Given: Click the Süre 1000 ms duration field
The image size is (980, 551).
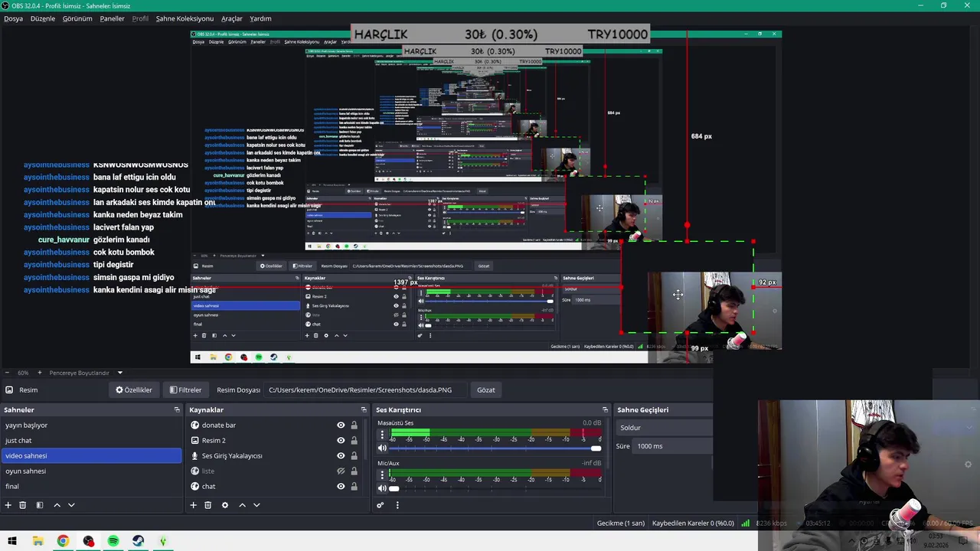Looking at the screenshot, I should click(674, 446).
